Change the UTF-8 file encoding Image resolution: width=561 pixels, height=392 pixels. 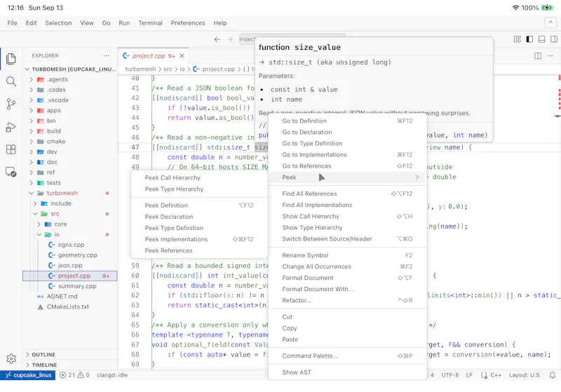pos(450,375)
